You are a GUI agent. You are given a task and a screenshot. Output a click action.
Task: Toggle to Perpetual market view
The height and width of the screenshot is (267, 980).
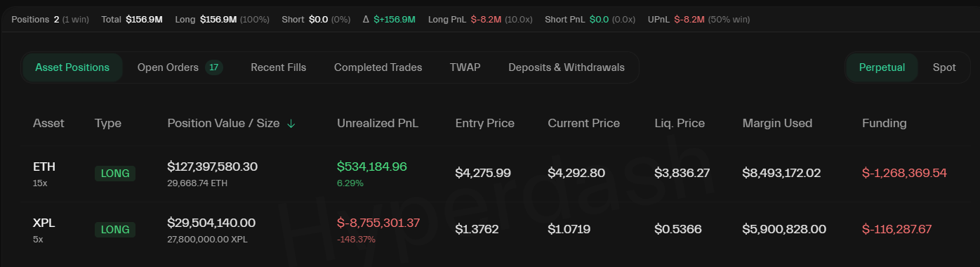[x=882, y=67]
